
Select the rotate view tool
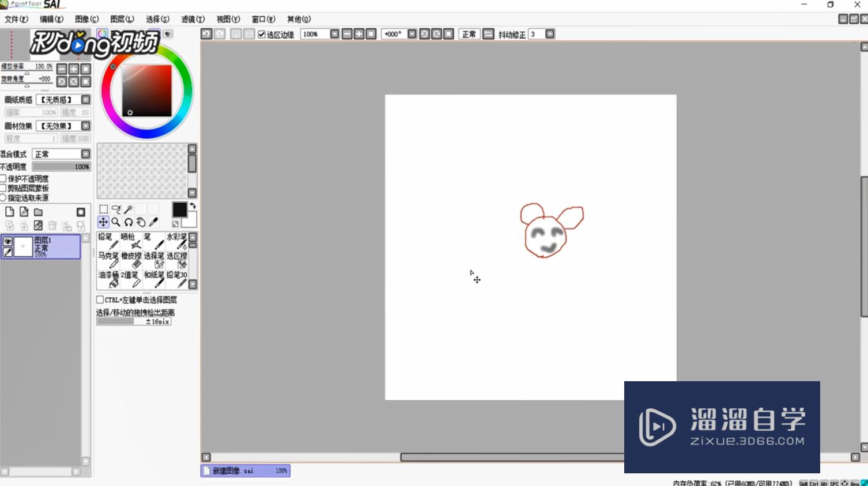(129, 222)
